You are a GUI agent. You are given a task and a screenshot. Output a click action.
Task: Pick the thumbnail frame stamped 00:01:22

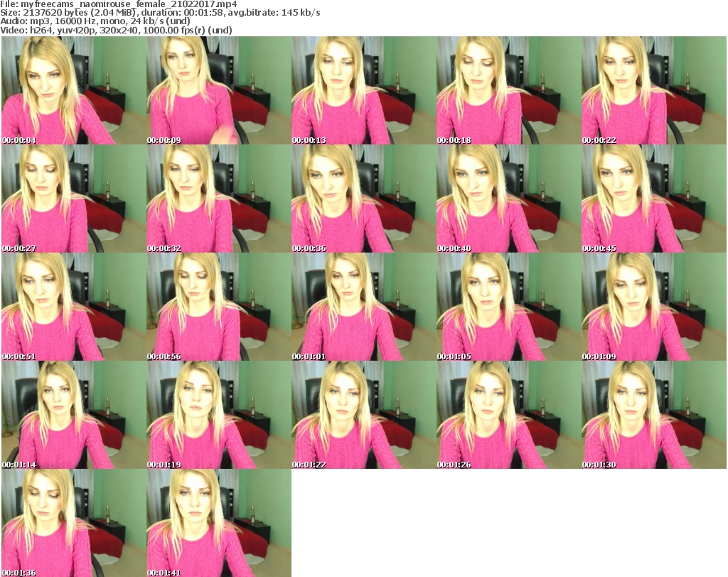pos(364,415)
